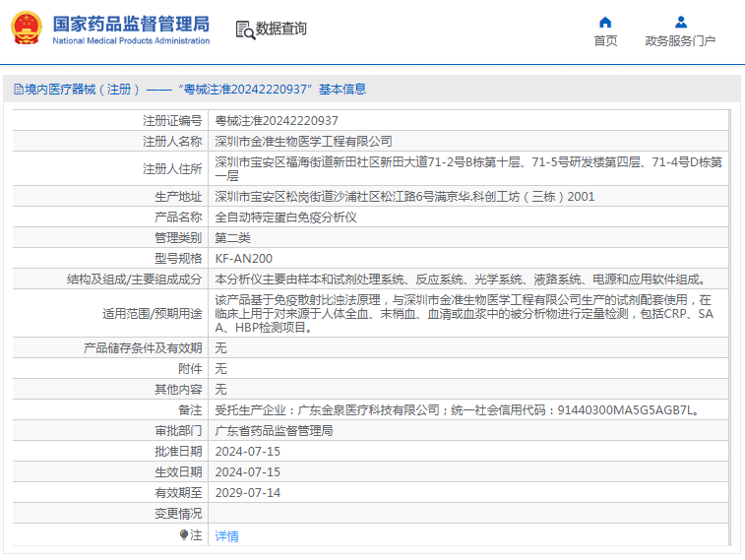
Task: Click the 生产地址 row label
Action: click(178, 197)
